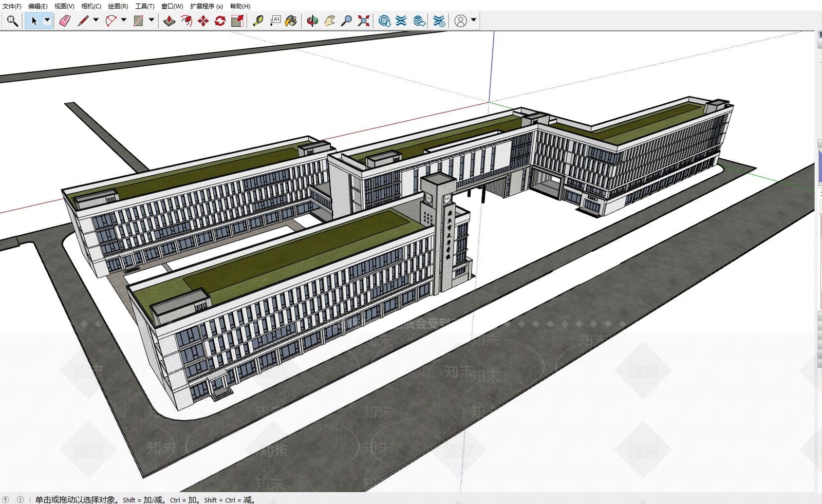Select the Tape Measure tool
The height and width of the screenshot is (504, 822).
[258, 21]
